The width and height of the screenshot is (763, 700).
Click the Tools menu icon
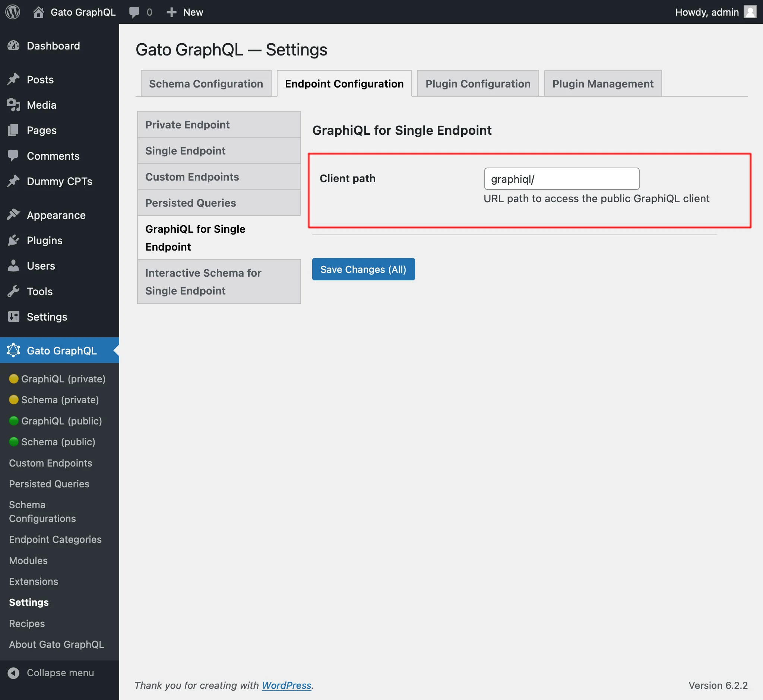pyautogui.click(x=13, y=291)
